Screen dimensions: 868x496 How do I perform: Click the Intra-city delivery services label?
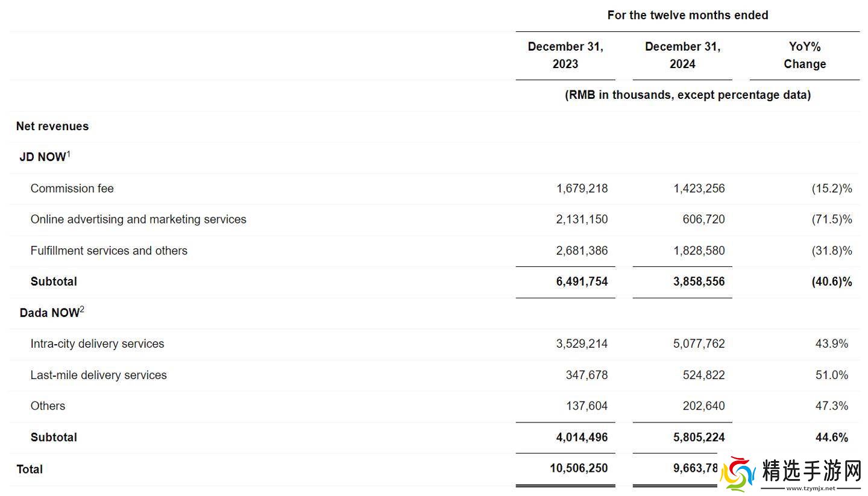[x=97, y=344]
